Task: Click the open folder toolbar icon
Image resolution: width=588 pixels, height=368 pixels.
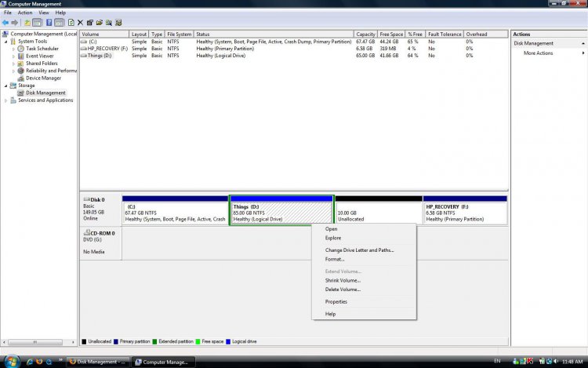Action: pyautogui.click(x=100, y=23)
